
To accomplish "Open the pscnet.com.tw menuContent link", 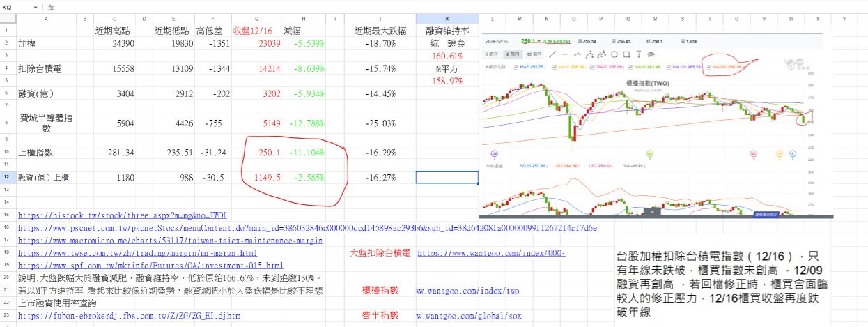I will pyautogui.click(x=307, y=227).
